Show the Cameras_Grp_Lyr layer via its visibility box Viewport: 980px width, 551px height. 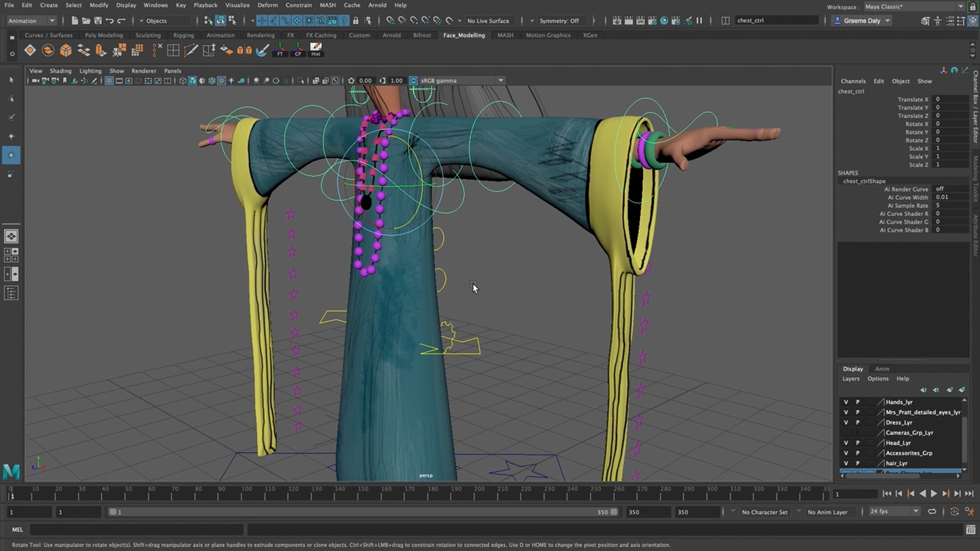point(846,433)
